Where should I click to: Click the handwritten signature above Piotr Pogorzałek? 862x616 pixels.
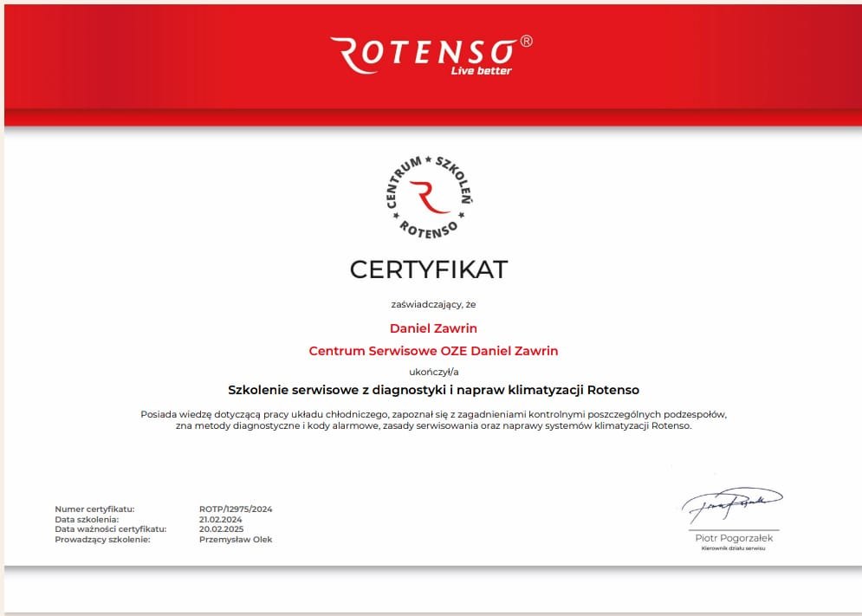pos(732,504)
